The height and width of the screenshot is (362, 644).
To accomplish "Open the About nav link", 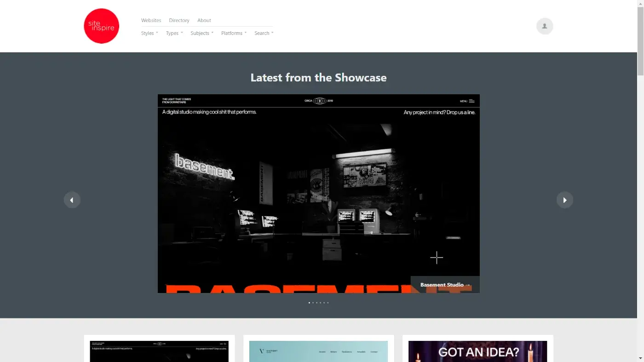I will (204, 20).
